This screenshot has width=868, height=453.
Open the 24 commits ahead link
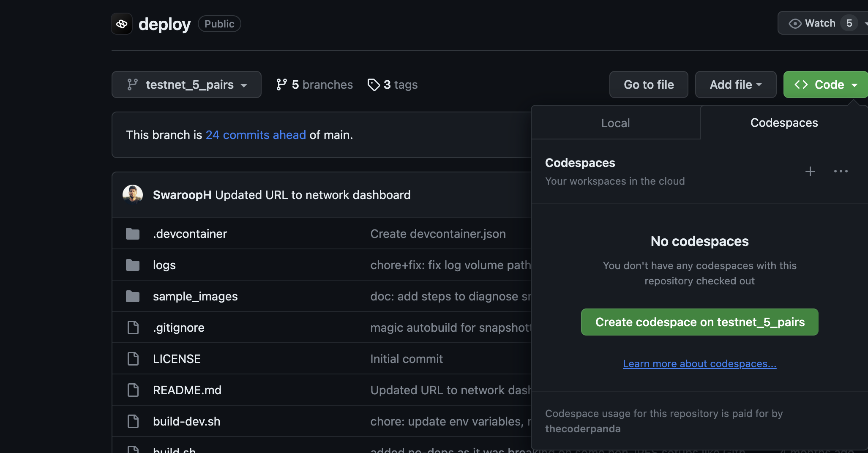(256, 135)
